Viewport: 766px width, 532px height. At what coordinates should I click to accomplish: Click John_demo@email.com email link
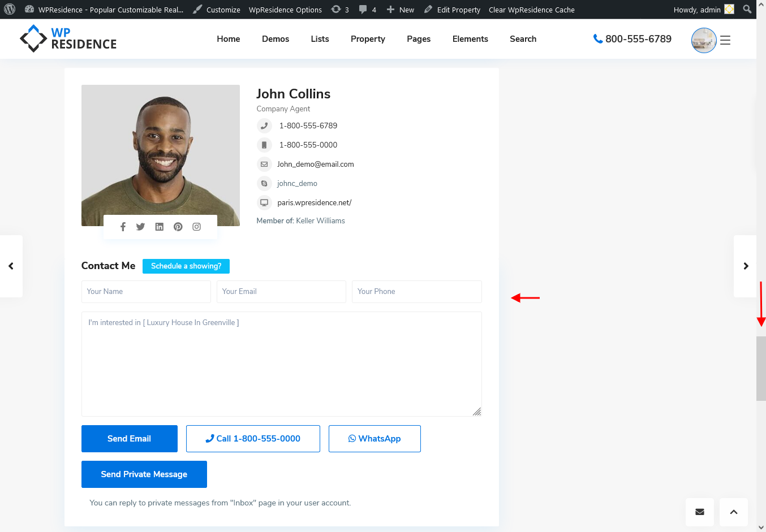point(316,164)
